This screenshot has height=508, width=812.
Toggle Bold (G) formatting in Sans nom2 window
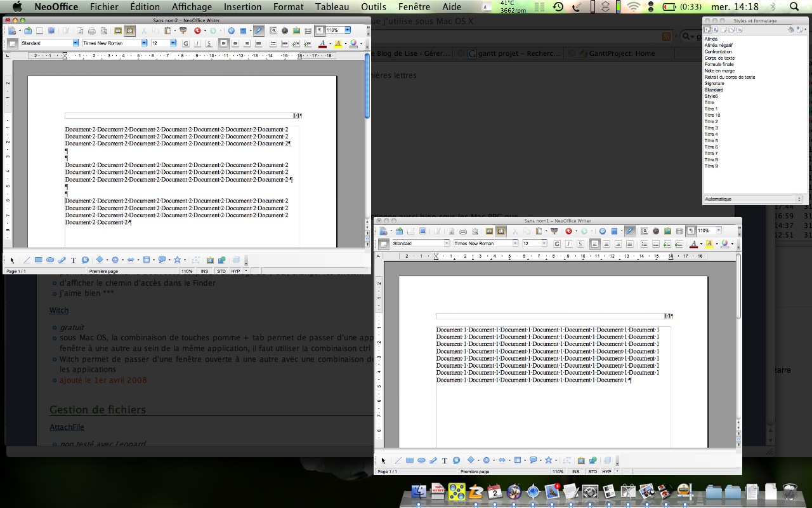pyautogui.click(x=185, y=43)
